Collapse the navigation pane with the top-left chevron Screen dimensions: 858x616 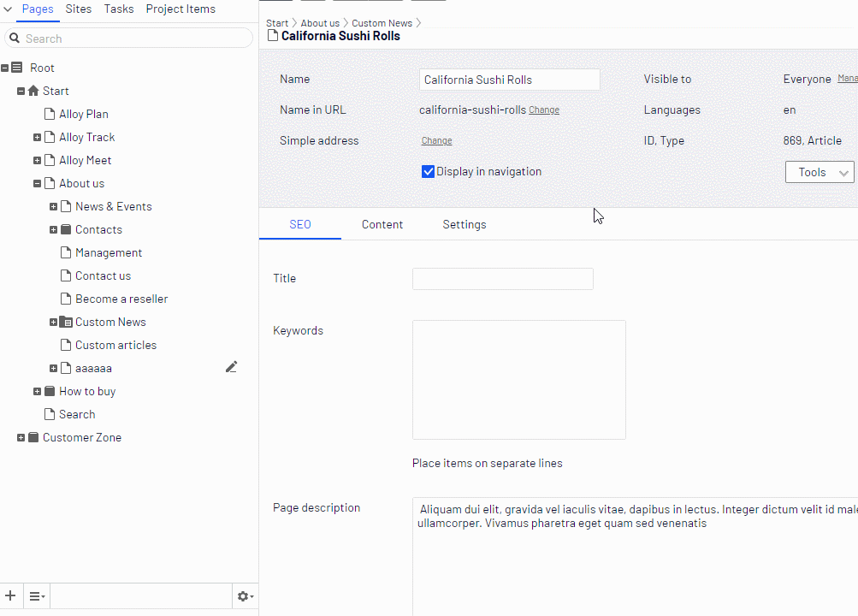click(x=7, y=9)
